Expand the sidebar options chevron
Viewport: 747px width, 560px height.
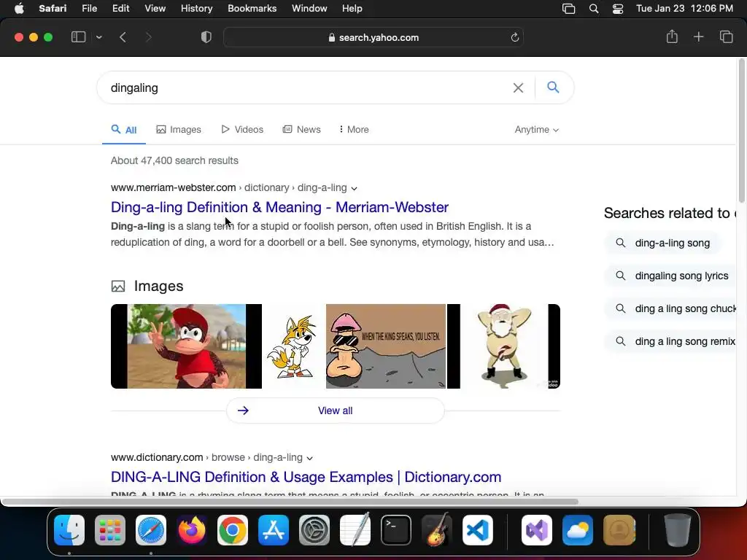[98, 37]
